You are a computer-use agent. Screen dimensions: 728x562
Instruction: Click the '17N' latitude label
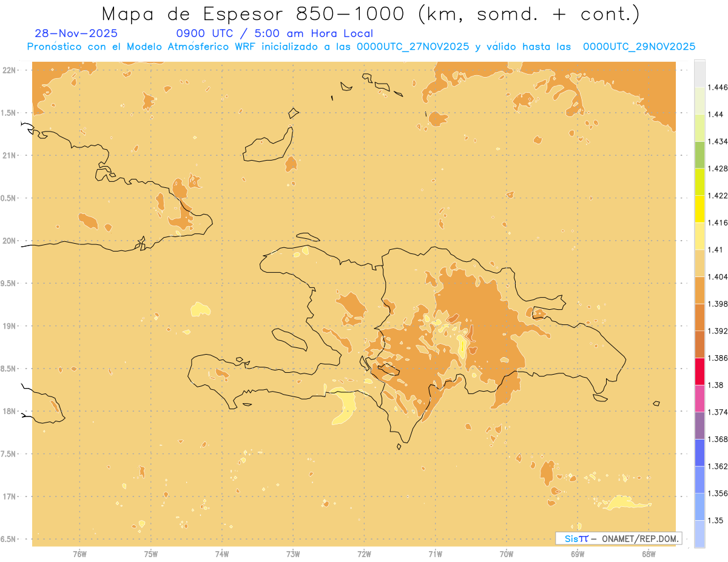click(10, 497)
